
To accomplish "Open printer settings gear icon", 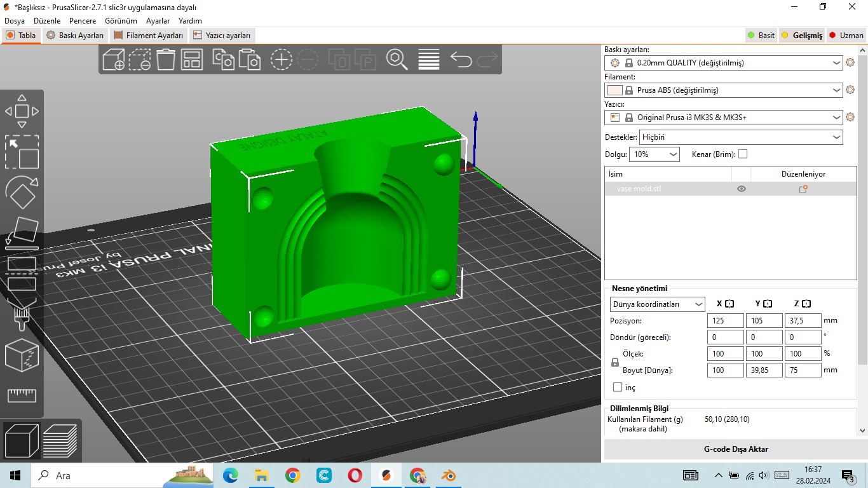I will pos(850,117).
